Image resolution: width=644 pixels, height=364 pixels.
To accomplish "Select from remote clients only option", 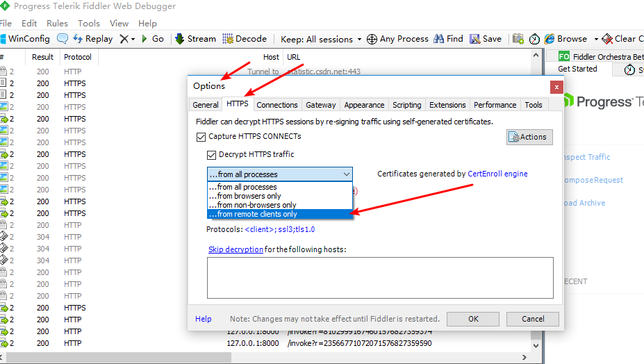I will coord(280,214).
